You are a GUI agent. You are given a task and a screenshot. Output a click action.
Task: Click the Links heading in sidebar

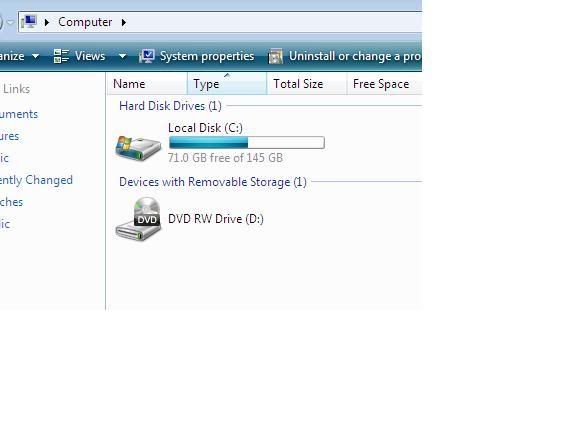coord(17,89)
